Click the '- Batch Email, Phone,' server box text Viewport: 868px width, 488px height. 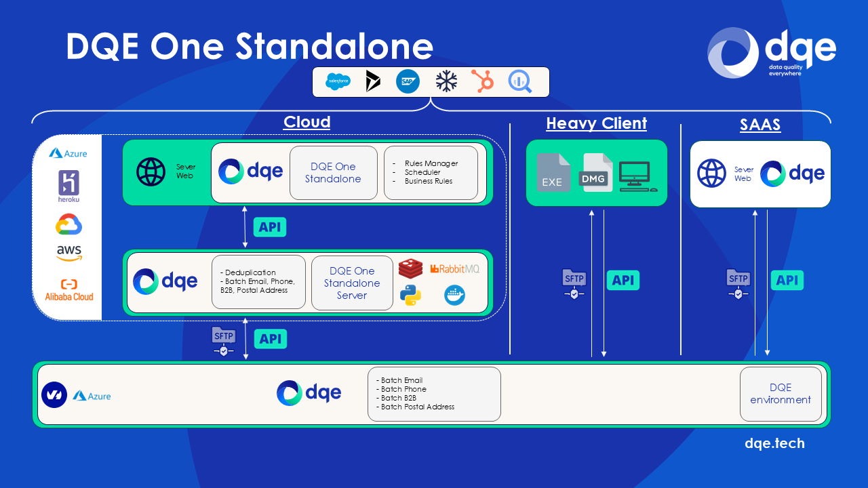[x=256, y=281]
